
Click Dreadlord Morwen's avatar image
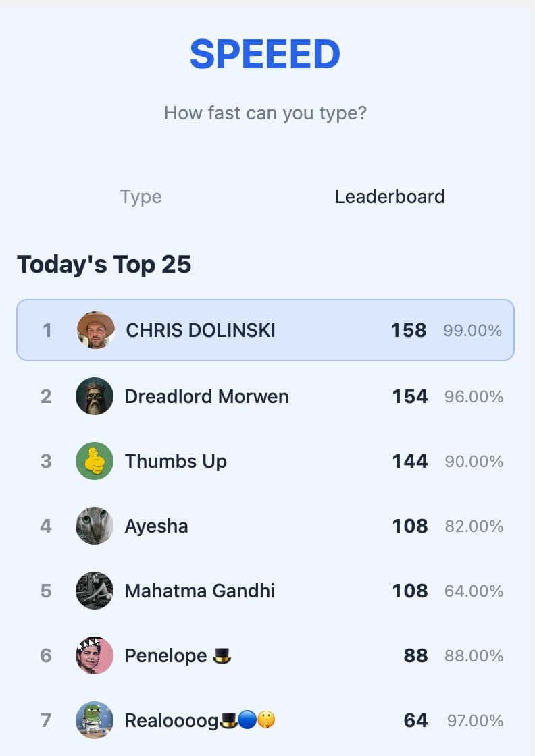coord(95,396)
